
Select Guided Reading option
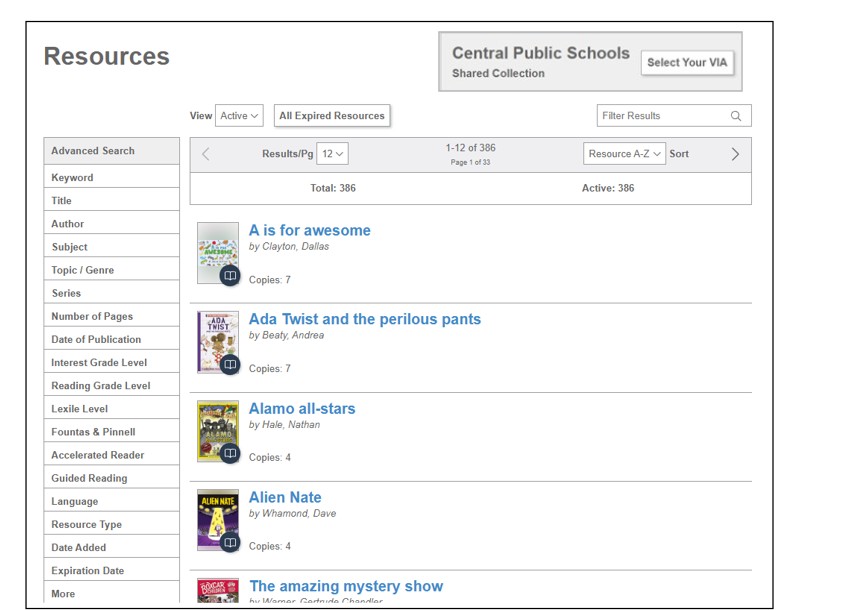click(112, 478)
